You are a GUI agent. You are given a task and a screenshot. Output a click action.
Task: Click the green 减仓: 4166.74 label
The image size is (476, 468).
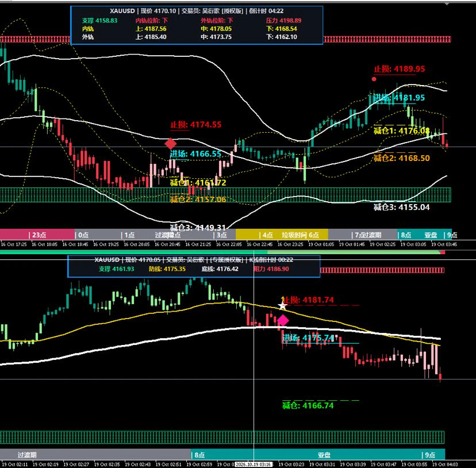click(308, 405)
